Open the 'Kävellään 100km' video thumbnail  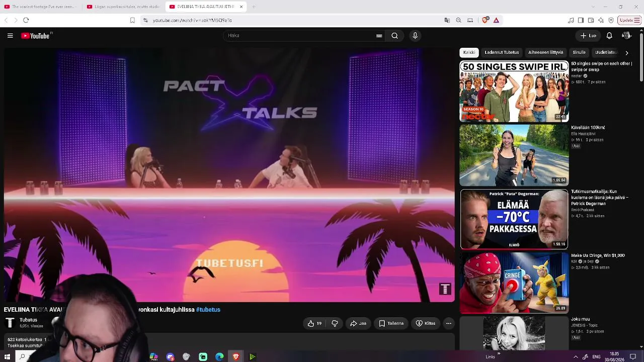514,155
